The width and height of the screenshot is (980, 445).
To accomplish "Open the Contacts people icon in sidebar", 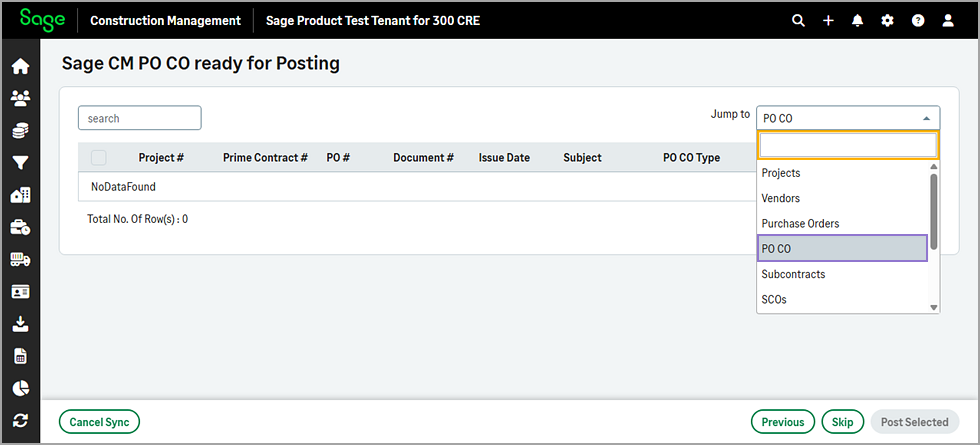I will (21, 98).
